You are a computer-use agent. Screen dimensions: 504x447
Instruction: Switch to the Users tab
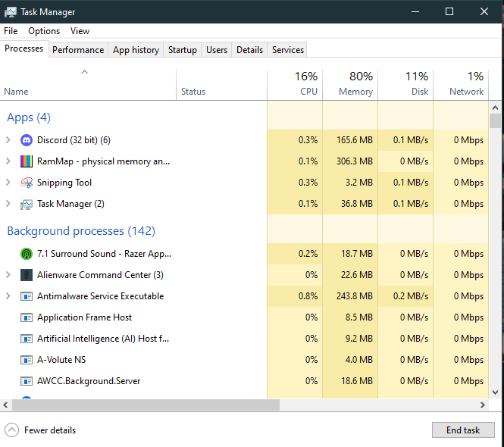(x=217, y=50)
